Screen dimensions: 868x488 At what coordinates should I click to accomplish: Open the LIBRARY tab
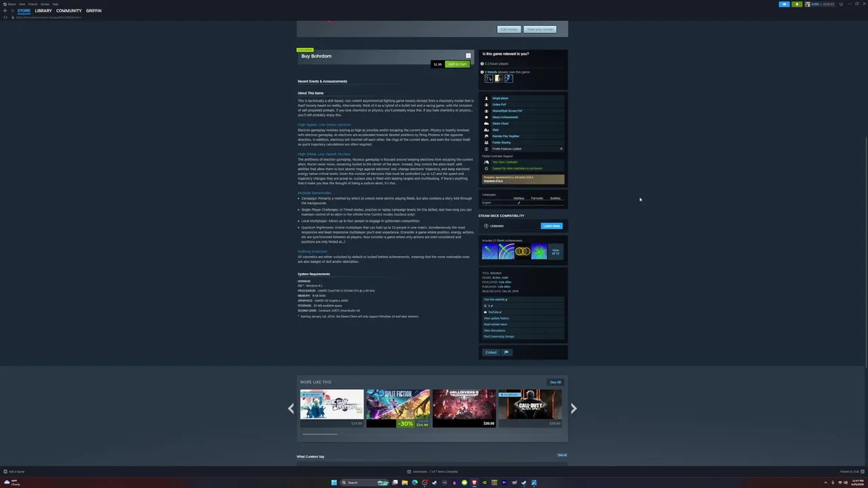[x=43, y=11]
